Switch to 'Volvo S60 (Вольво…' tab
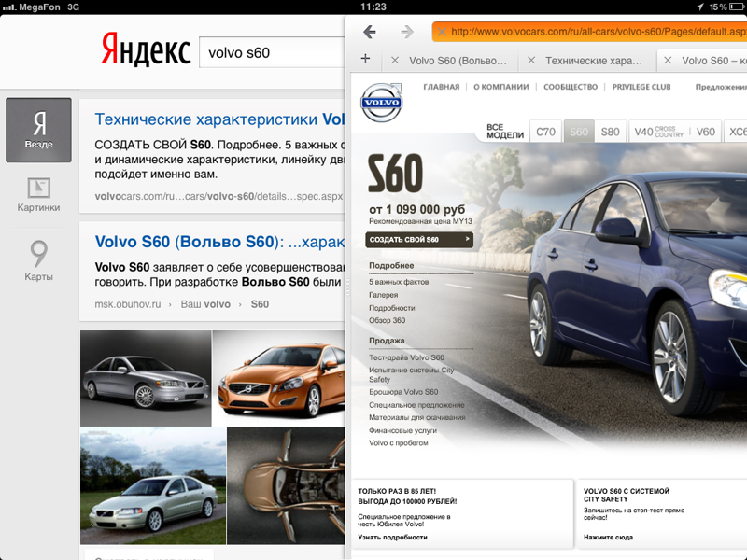The height and width of the screenshot is (560, 747). (458, 61)
